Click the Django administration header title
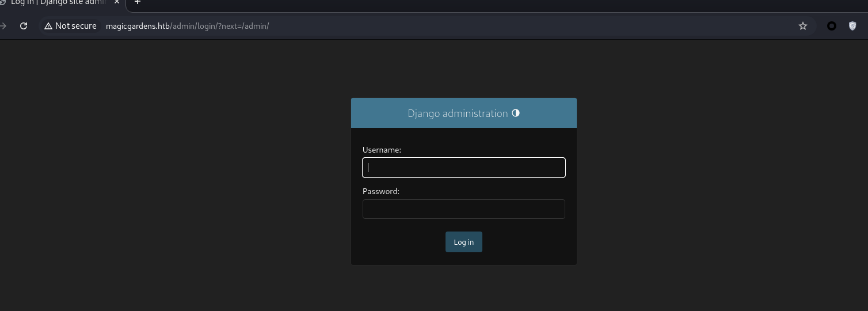The image size is (868, 311). tap(457, 113)
